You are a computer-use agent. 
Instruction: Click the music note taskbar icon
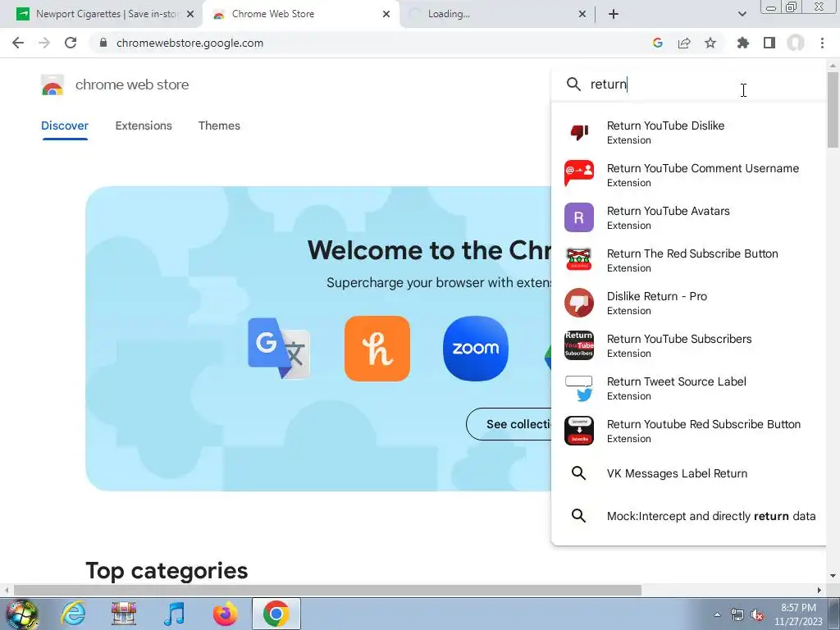point(174,614)
